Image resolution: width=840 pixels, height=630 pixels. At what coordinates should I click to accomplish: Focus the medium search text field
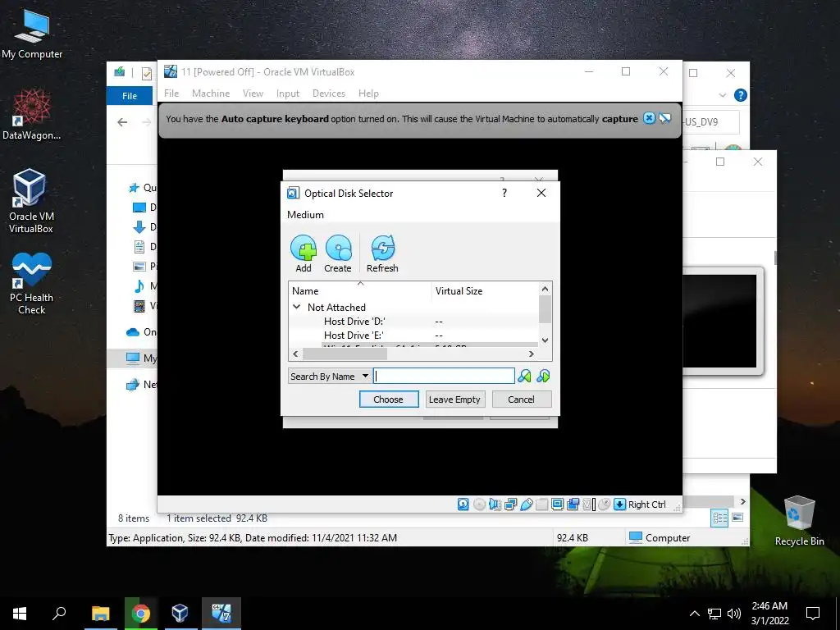click(444, 376)
